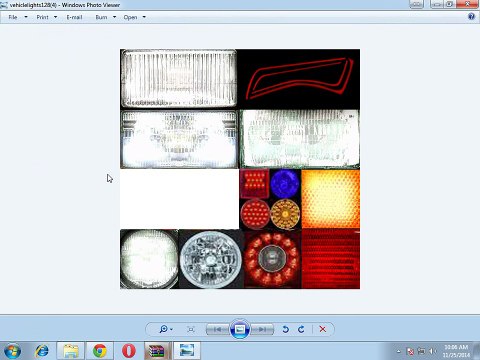
Task: Open the File menu
Action: pos(13,17)
